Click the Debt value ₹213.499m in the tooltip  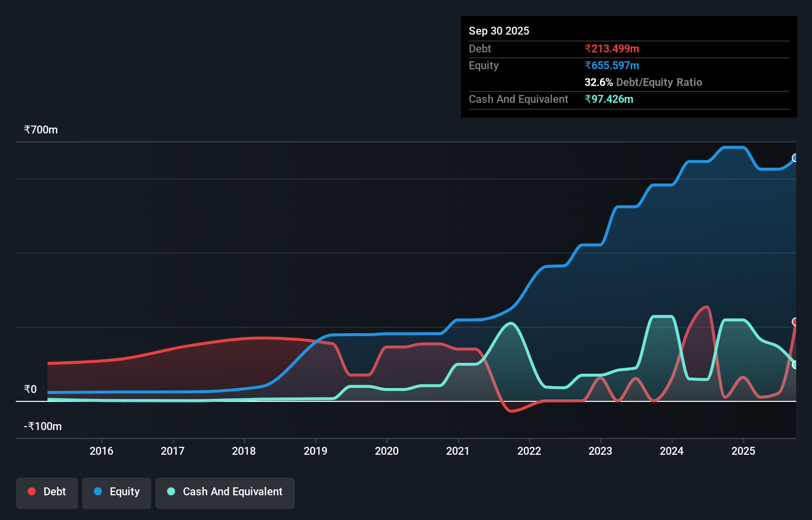612,48
